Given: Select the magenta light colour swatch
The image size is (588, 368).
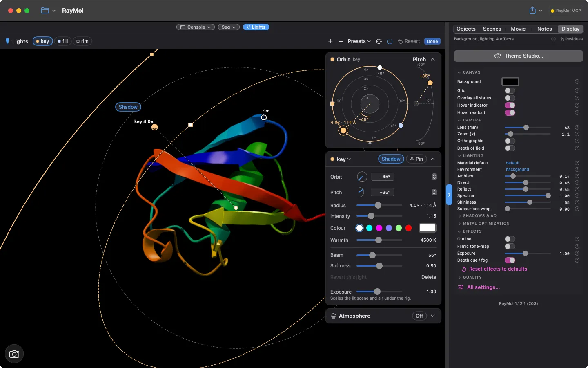Looking at the screenshot, I should [379, 228].
